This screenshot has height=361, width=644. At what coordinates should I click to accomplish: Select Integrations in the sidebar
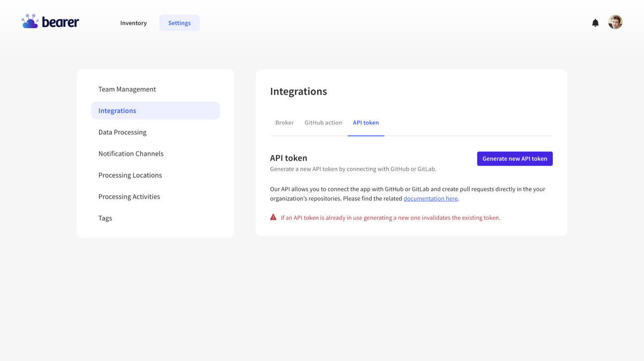pos(156,111)
